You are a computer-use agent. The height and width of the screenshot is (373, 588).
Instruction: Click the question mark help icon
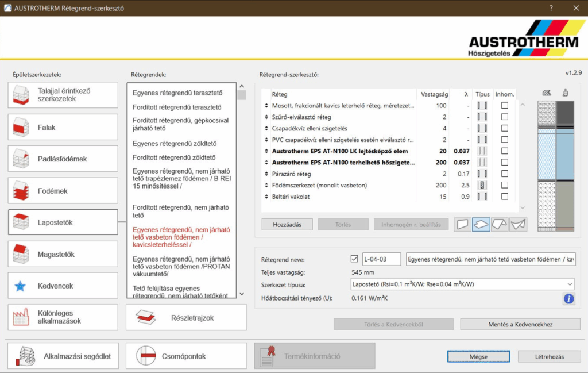pos(551,8)
